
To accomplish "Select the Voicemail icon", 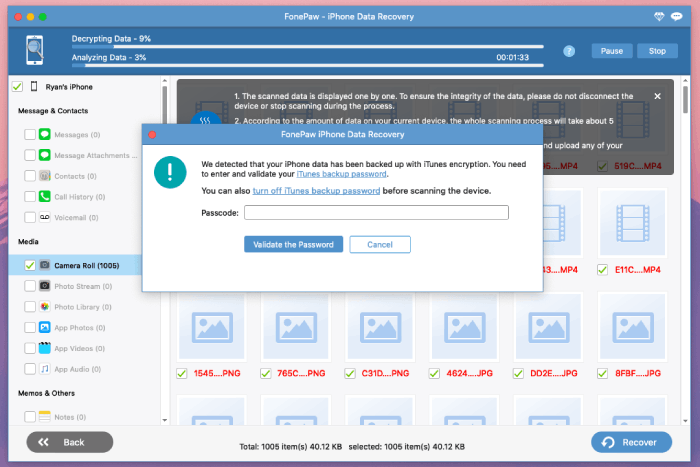I will (x=45, y=217).
